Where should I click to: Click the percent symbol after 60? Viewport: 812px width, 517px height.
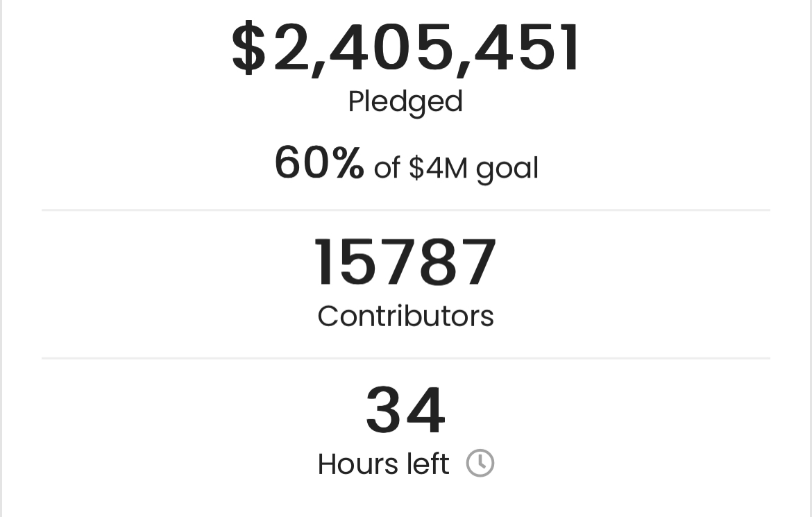348,162
